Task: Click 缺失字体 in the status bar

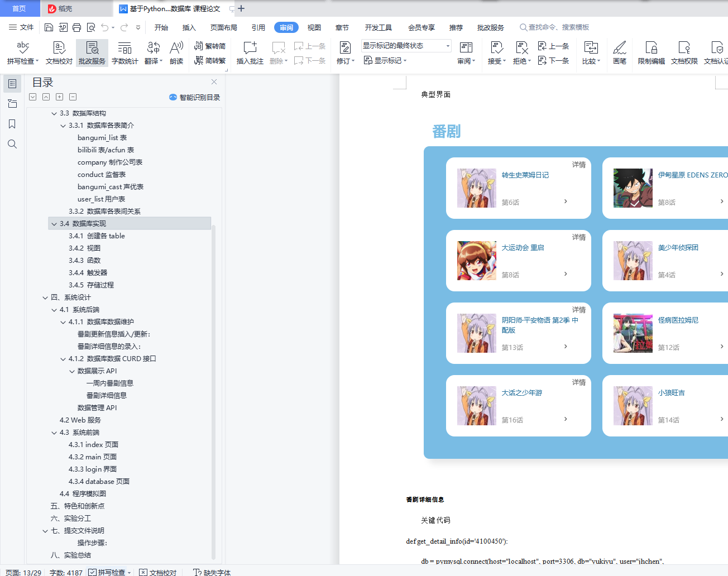Action: coord(212,572)
